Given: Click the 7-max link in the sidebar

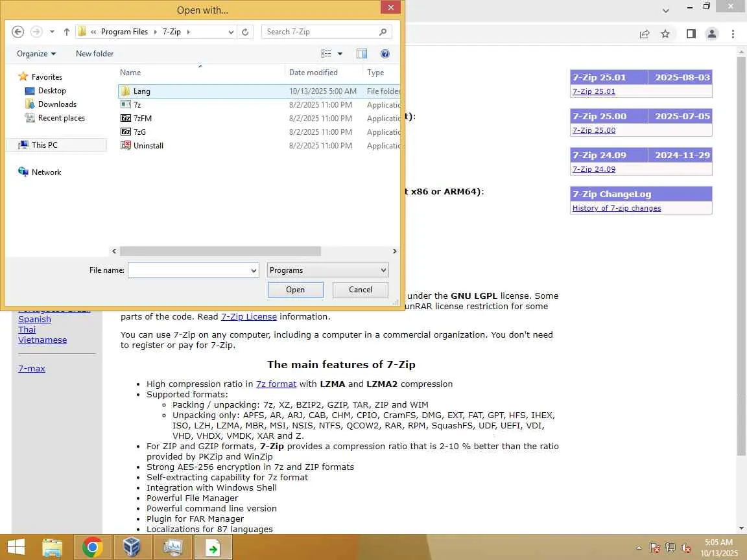Looking at the screenshot, I should [x=31, y=369].
